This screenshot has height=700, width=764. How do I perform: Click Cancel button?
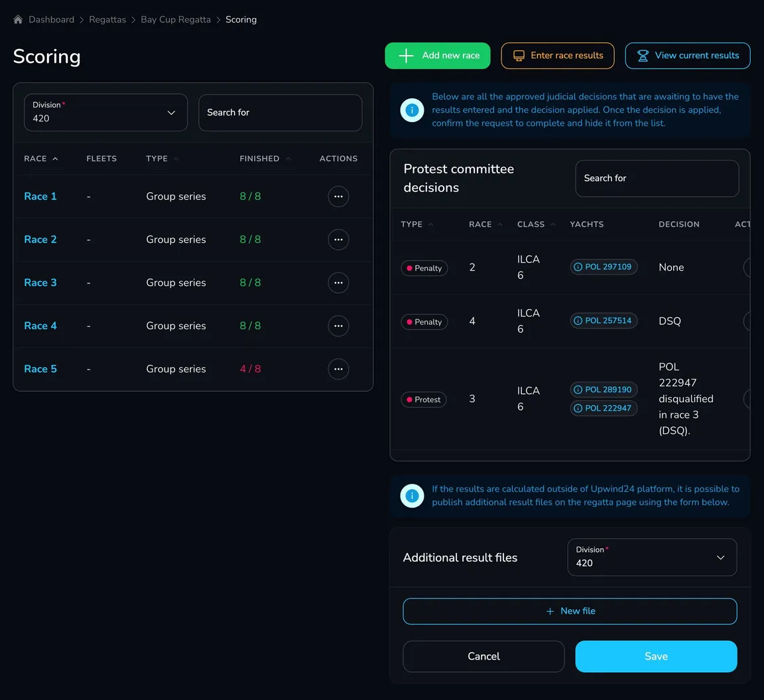[483, 656]
